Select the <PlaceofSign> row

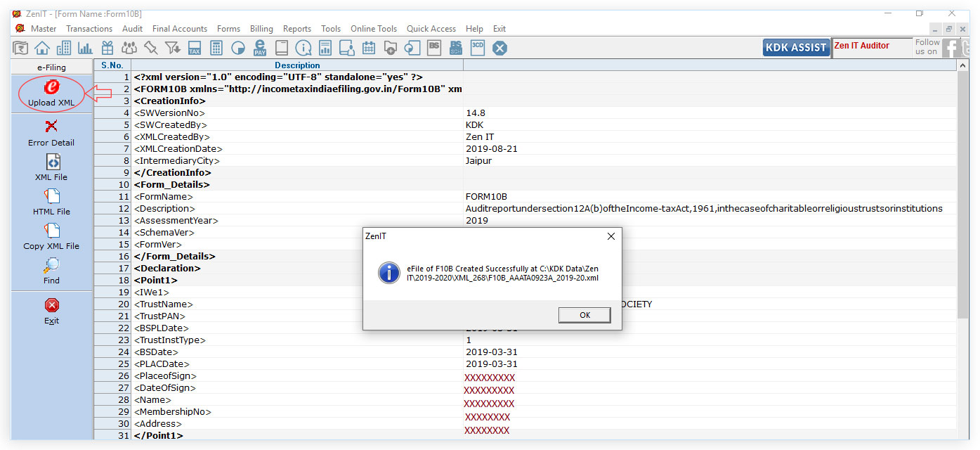click(x=525, y=375)
